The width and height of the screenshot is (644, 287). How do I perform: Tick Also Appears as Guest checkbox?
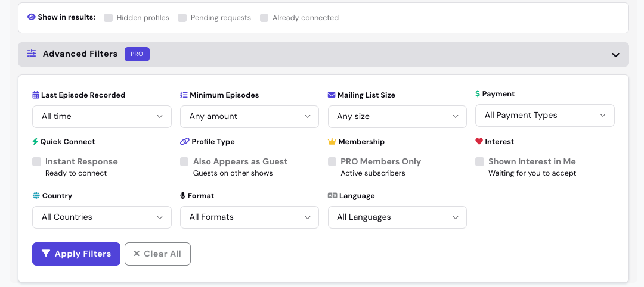coord(184,161)
